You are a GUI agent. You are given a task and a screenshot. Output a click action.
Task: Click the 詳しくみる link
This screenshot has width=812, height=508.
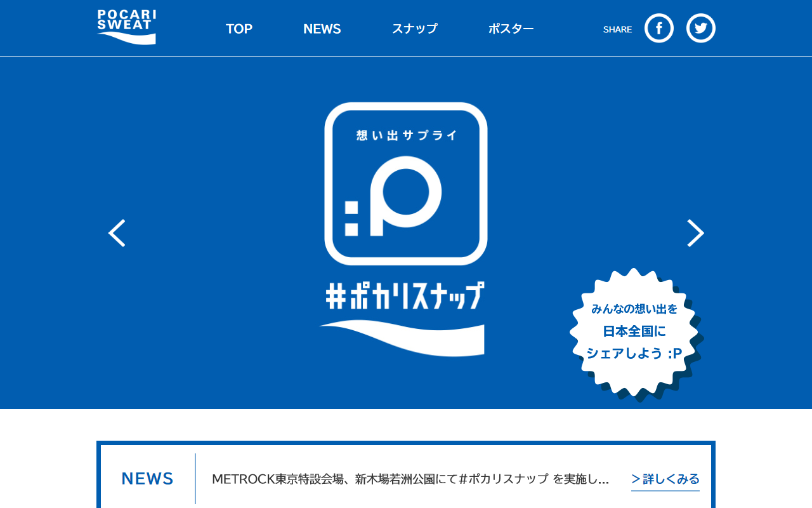pyautogui.click(x=665, y=479)
